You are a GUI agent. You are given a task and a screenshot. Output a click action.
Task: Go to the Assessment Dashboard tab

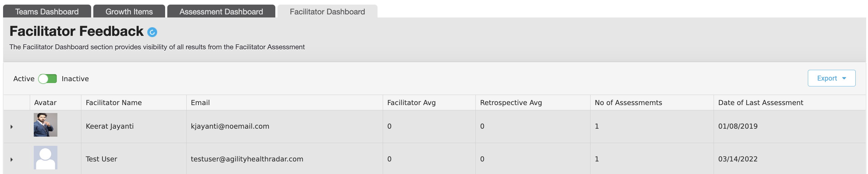[x=221, y=11]
